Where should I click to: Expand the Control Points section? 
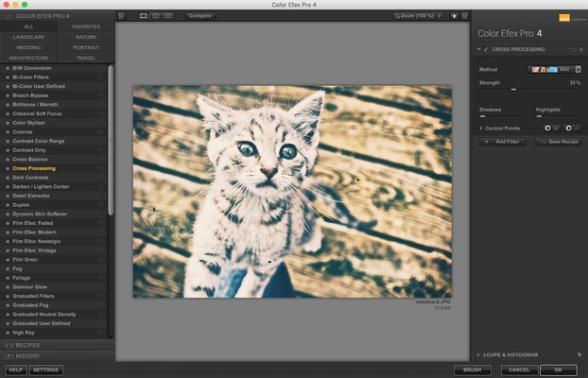click(481, 127)
